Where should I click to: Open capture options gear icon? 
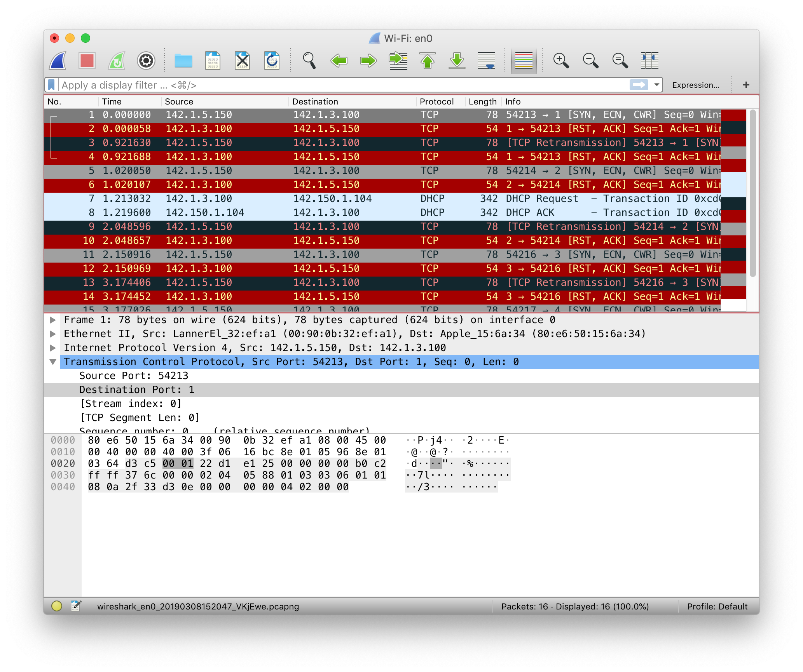click(x=146, y=61)
